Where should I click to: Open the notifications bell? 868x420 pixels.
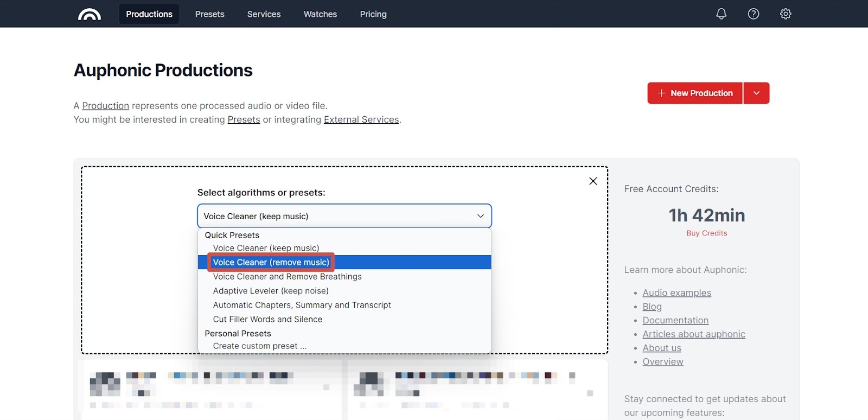721,14
